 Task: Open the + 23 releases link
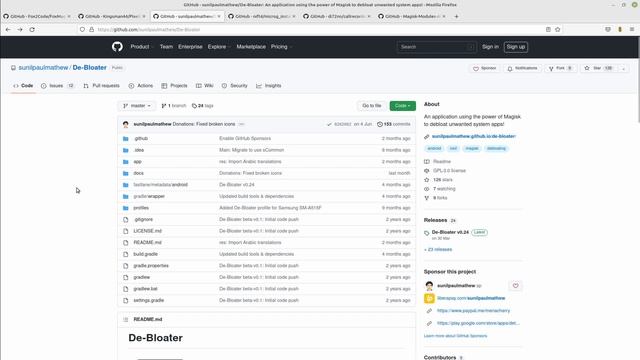pos(438,249)
